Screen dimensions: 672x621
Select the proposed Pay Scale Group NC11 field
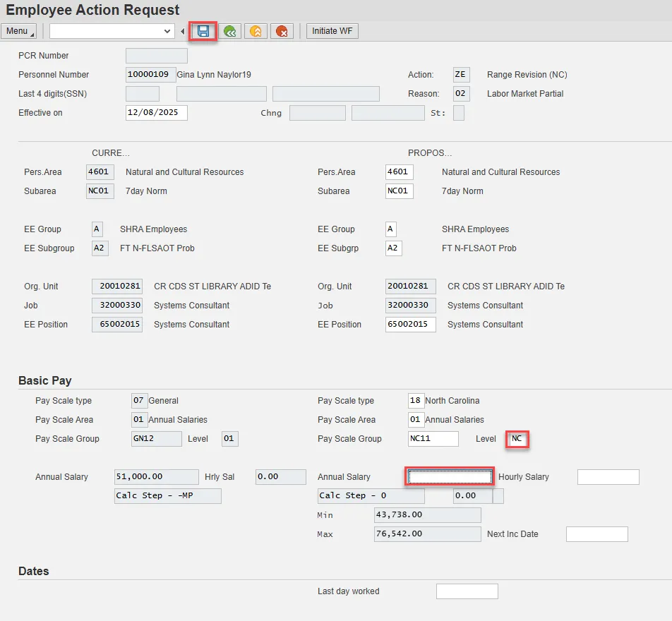point(433,439)
